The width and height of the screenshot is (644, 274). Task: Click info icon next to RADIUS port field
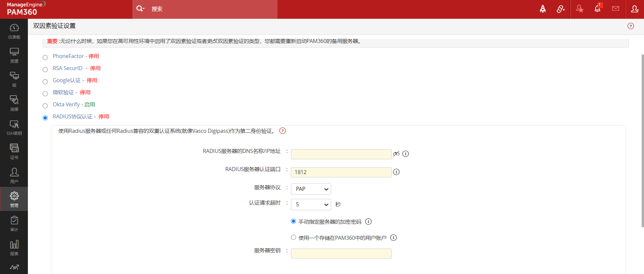(396, 172)
